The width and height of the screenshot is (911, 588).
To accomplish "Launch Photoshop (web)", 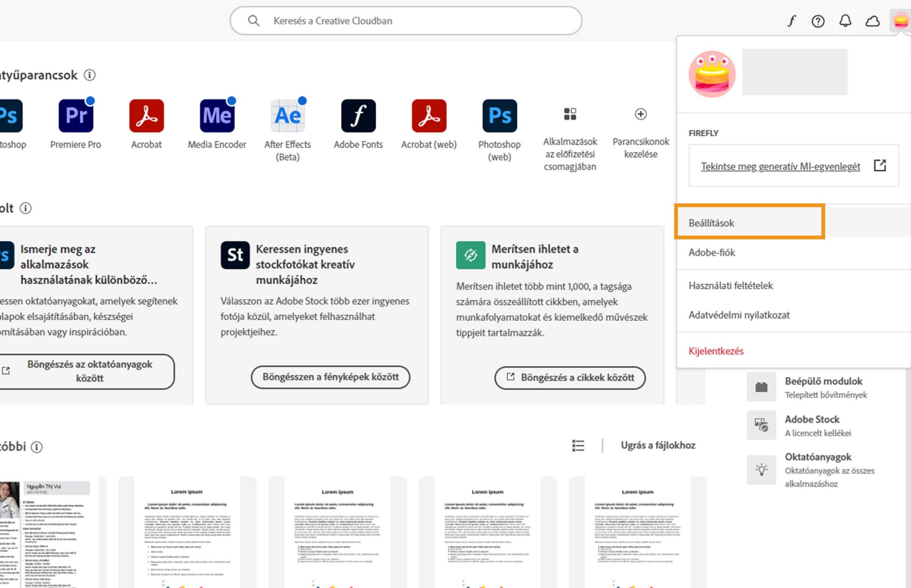I will [x=499, y=115].
